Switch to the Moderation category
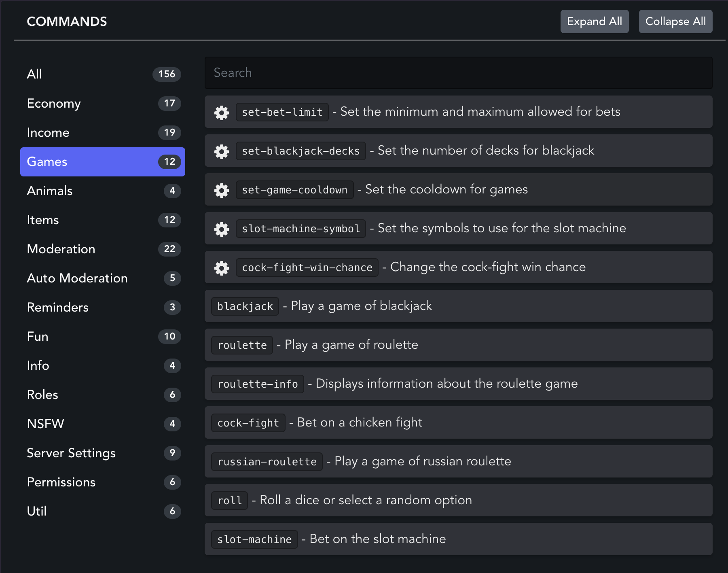 (x=103, y=249)
